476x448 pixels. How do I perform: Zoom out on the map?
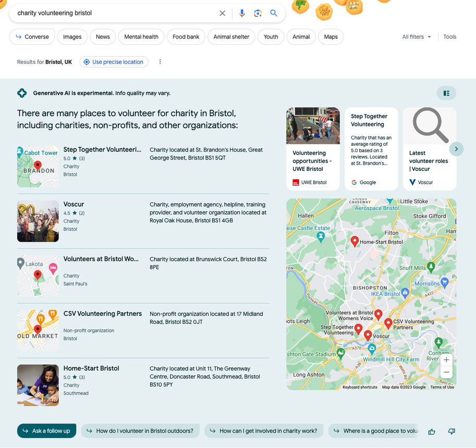(446, 372)
